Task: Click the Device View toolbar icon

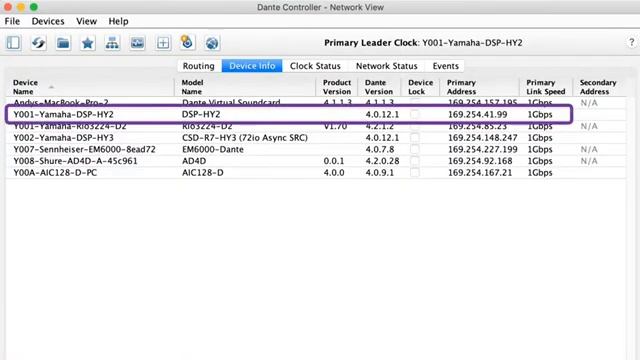Action: [137, 43]
